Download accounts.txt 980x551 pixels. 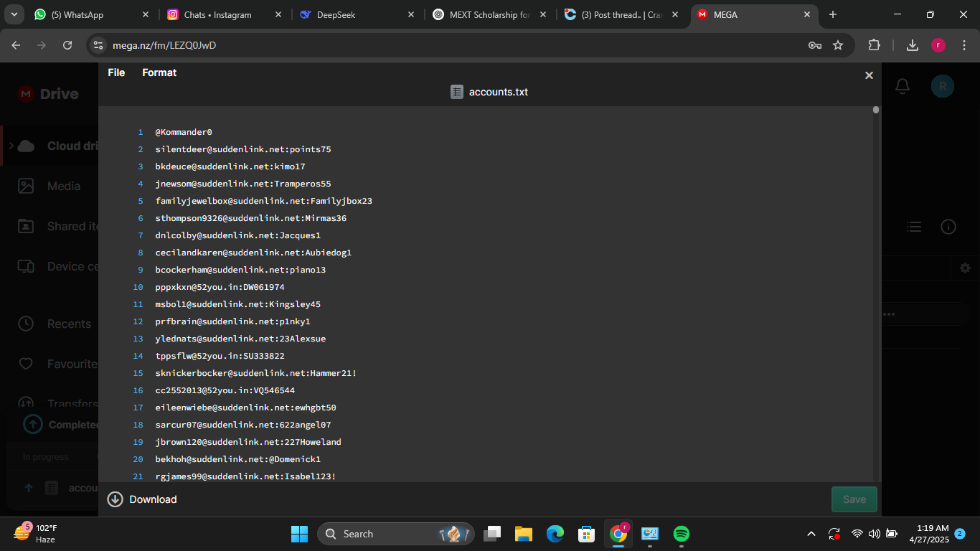142,499
